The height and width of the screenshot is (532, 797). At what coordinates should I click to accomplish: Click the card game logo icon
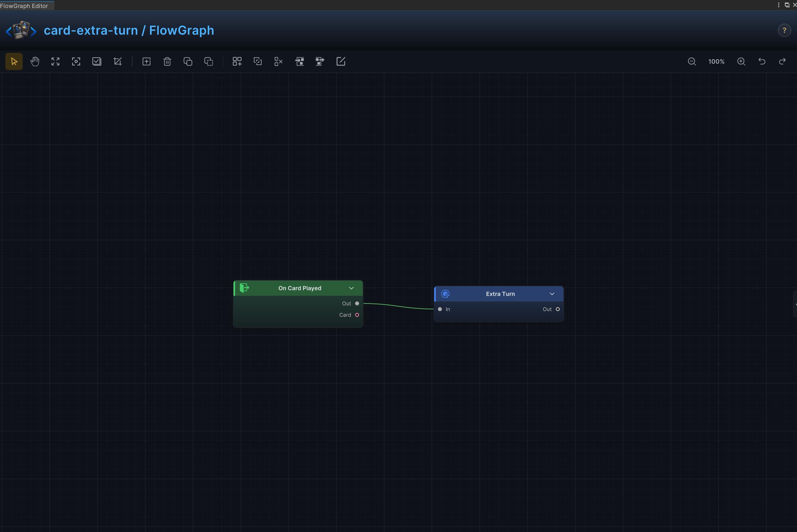coord(21,30)
